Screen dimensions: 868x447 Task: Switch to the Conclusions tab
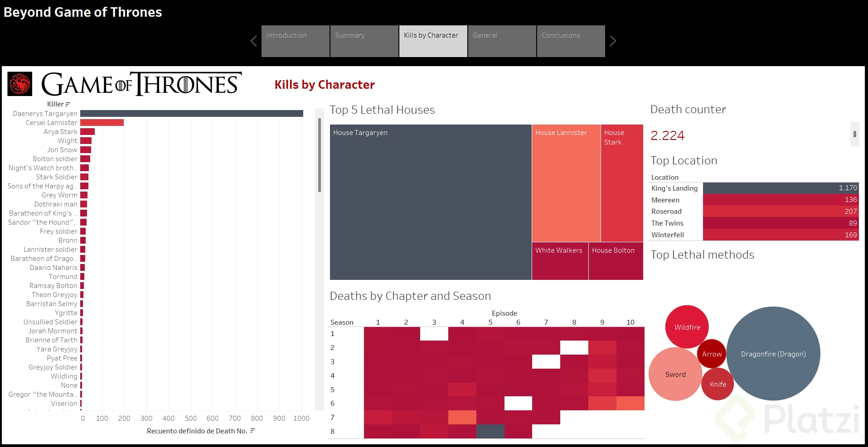(571, 41)
